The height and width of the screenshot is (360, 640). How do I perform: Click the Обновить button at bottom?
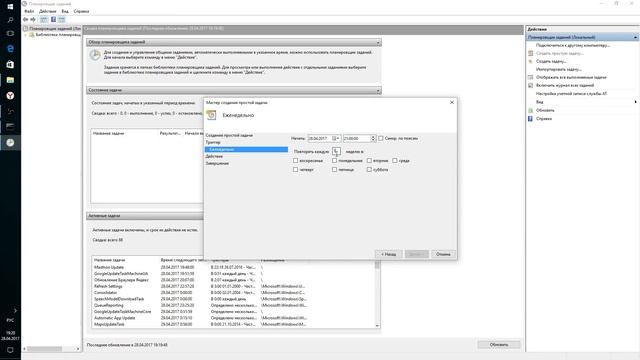pos(499,345)
